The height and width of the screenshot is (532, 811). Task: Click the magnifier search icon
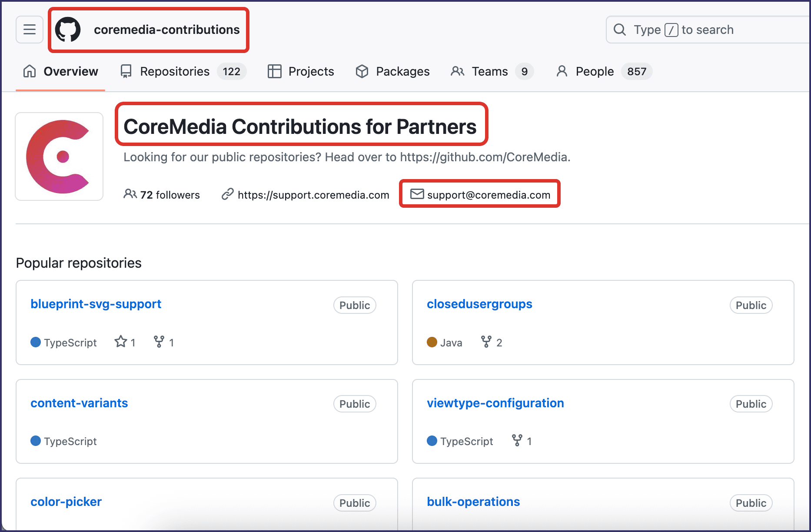click(x=619, y=30)
